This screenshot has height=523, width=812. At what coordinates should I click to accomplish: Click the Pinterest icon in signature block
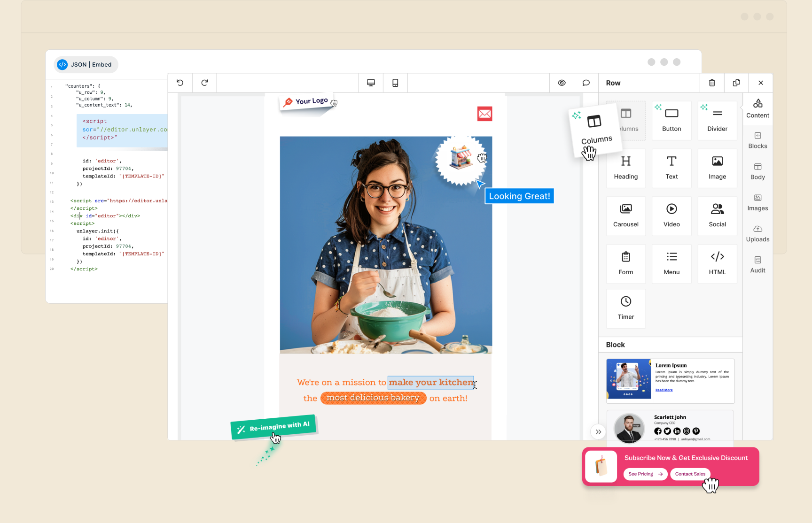[696, 431]
